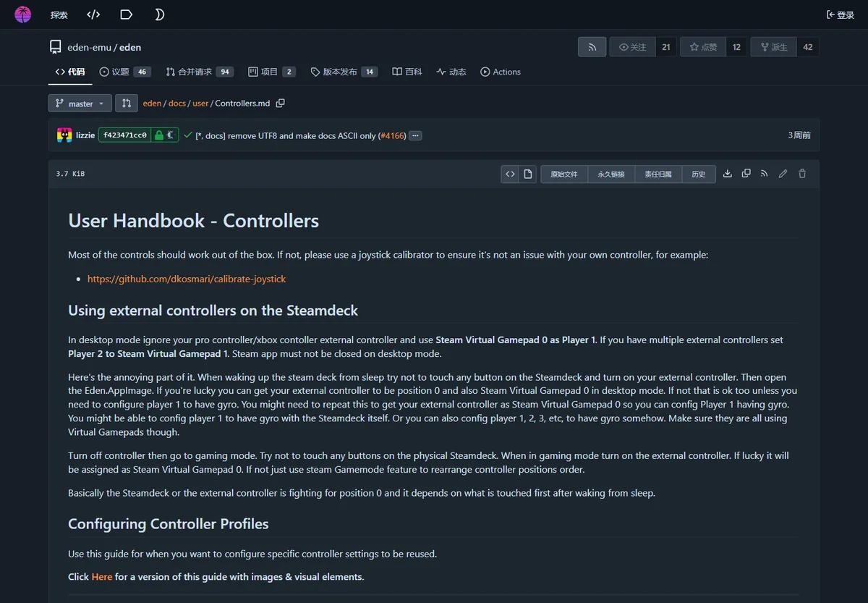
Task: Click the repository icon beside eden-emu
Action: pyautogui.click(x=56, y=47)
